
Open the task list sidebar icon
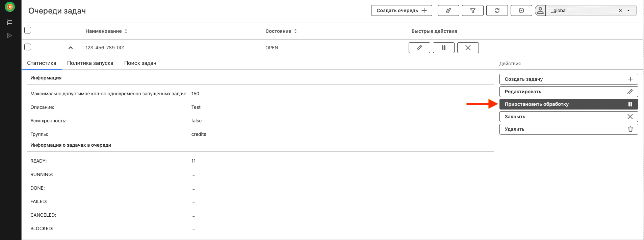9,22
